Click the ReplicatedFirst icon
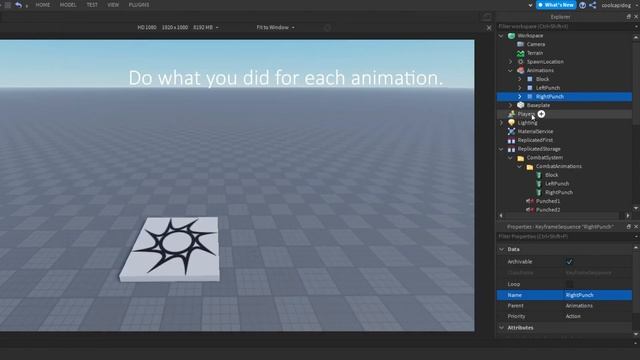Viewport: 640px width, 360px height. click(511, 140)
